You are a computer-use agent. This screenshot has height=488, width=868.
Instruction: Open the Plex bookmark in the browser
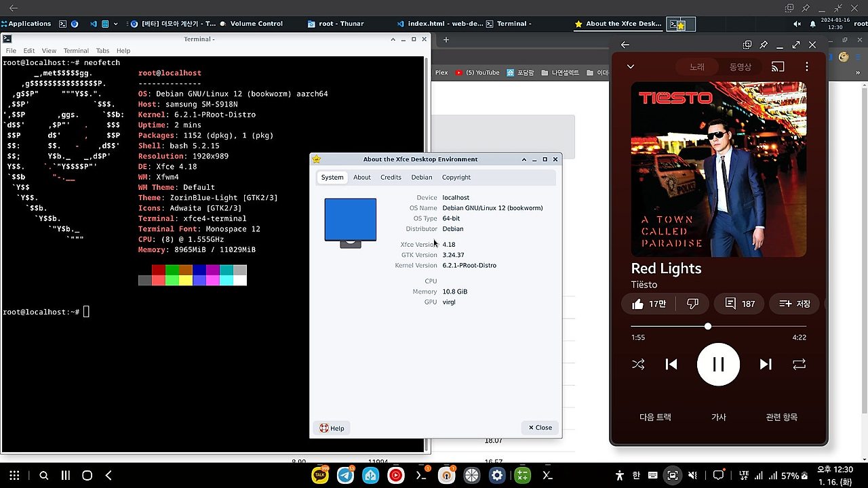click(441, 73)
